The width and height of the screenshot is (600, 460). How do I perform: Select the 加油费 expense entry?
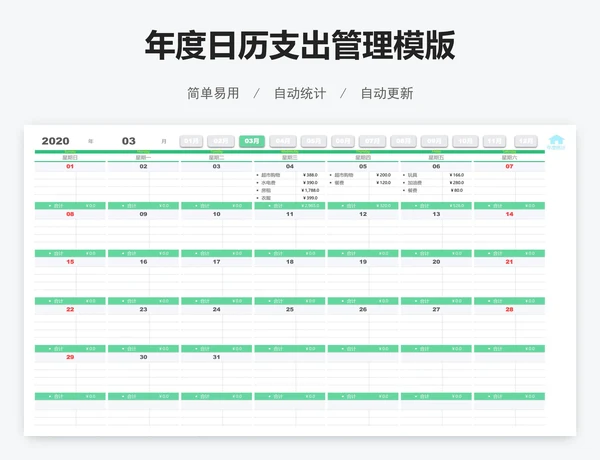(x=415, y=183)
